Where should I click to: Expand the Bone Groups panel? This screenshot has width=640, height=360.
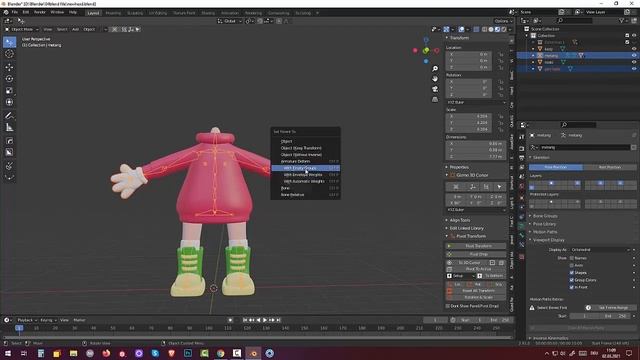tap(545, 216)
